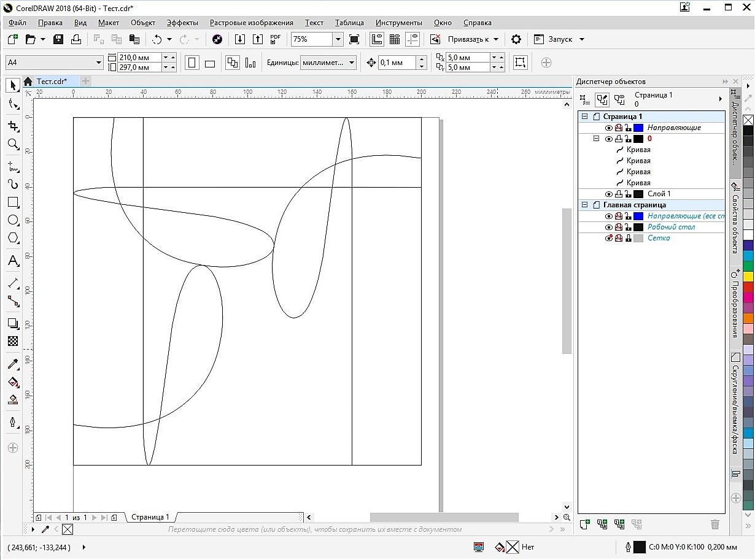Image resolution: width=755 pixels, height=560 pixels.
Task: Open the Единицы units dropdown
Action: (x=352, y=63)
